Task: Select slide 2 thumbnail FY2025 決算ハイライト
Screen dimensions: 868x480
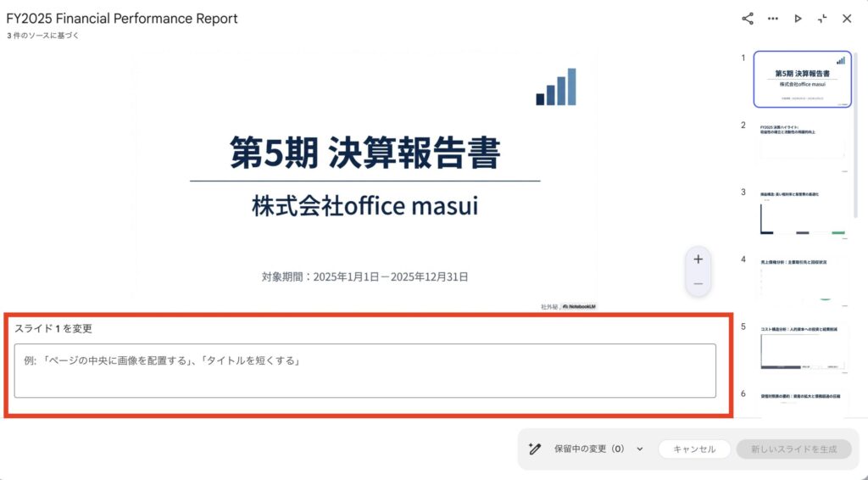Action: pyautogui.click(x=802, y=144)
